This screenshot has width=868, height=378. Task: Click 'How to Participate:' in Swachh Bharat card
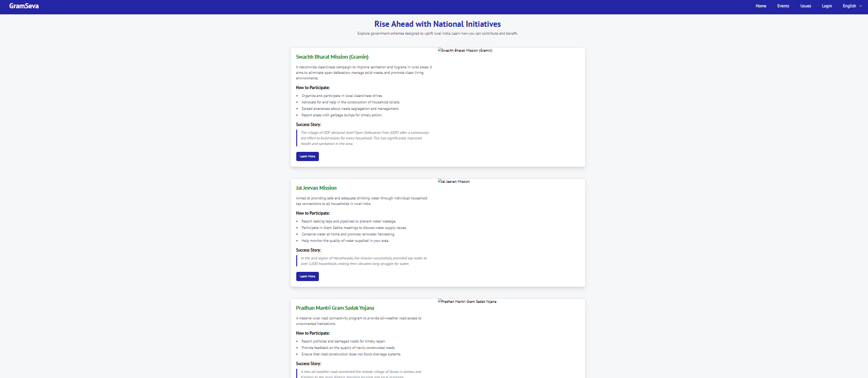(313, 88)
